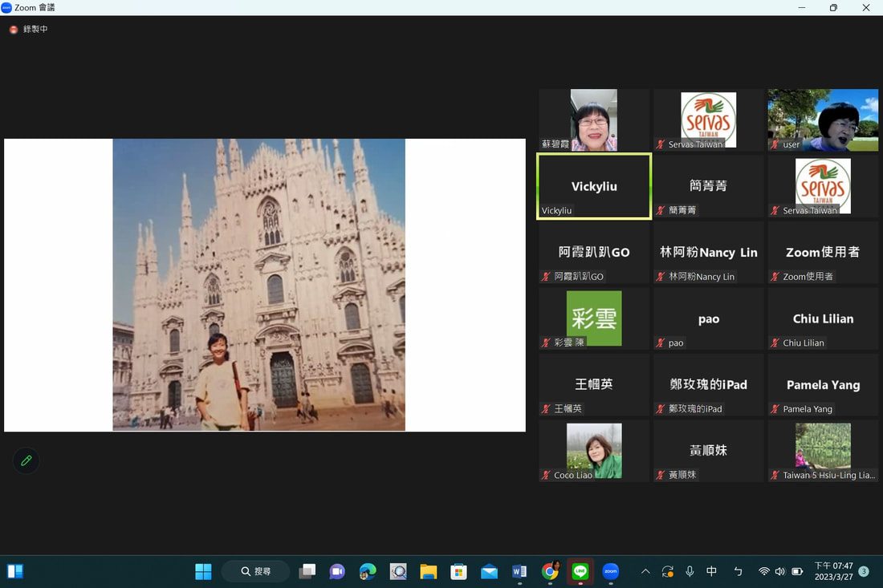This screenshot has width=883, height=588.
Task: Select the highlighted Vickyliu participant tile
Action: 594,186
